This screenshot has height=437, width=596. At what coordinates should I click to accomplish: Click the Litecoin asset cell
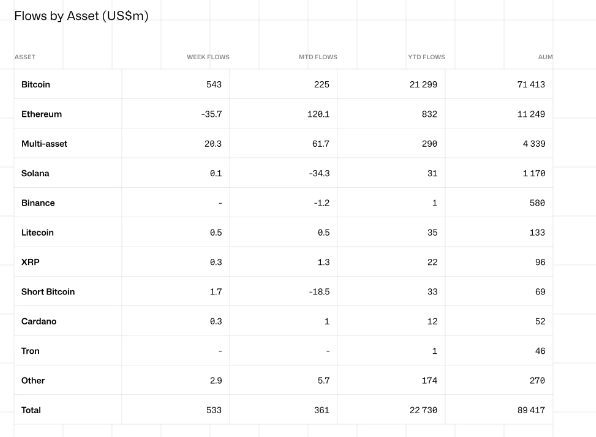coord(37,233)
